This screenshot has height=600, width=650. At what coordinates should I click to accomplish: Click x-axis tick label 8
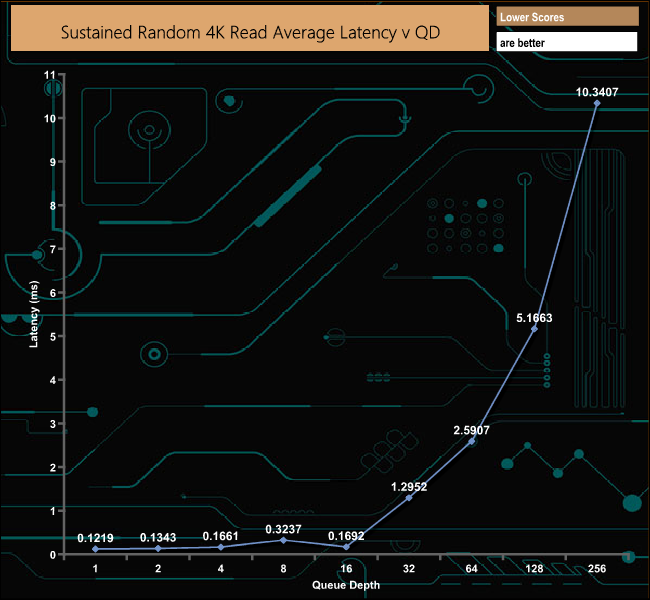pos(284,568)
